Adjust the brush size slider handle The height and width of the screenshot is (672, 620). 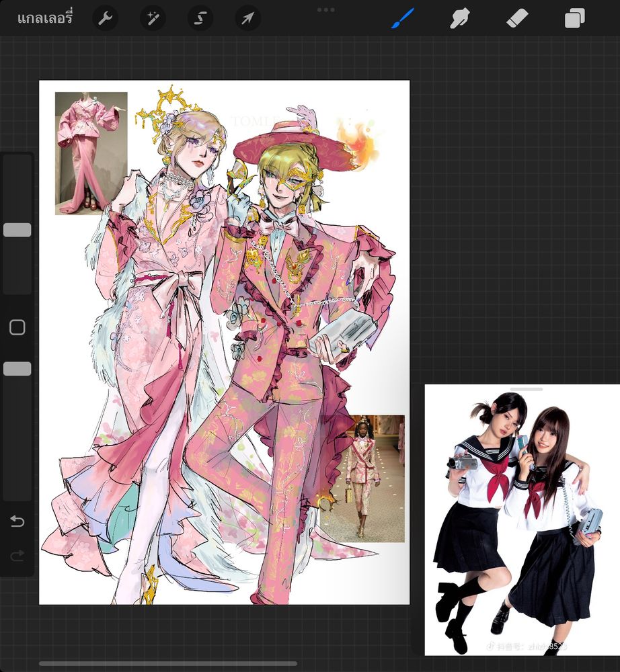pyautogui.click(x=17, y=230)
